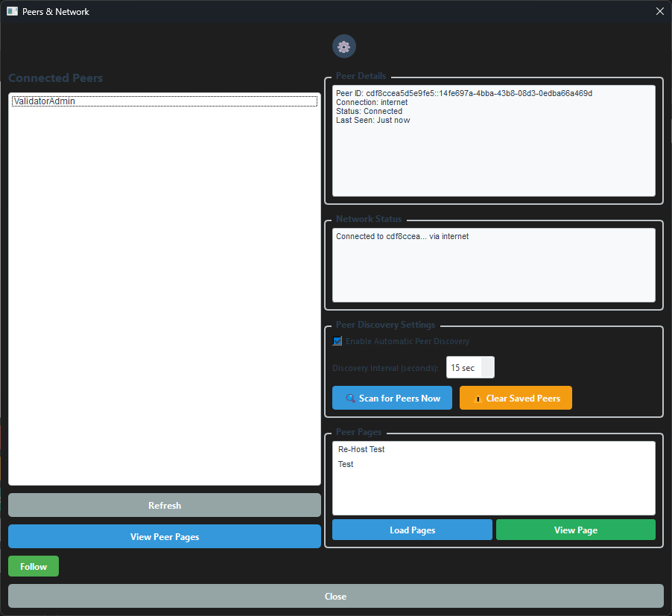
Task: Adjust the 15 sec discovery interval stepper
Action: [487, 367]
